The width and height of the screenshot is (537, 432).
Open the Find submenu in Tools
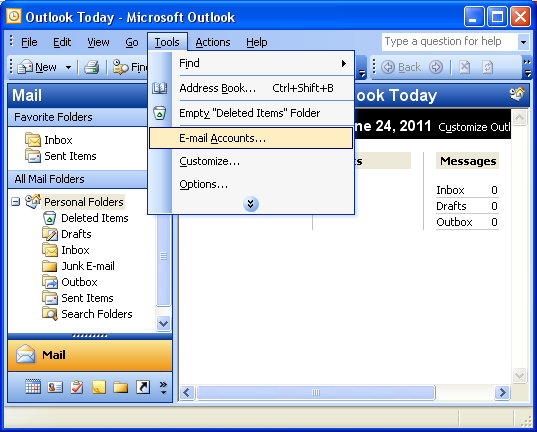pos(251,63)
